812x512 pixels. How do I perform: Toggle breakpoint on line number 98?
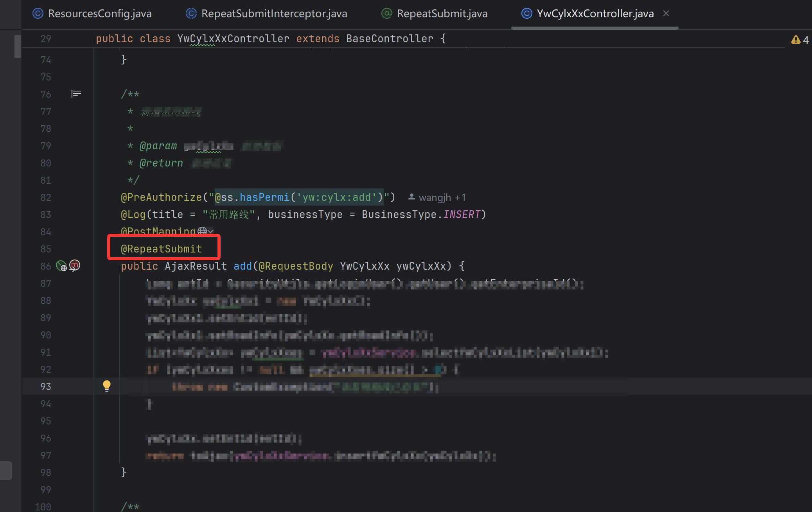pyautogui.click(x=46, y=473)
